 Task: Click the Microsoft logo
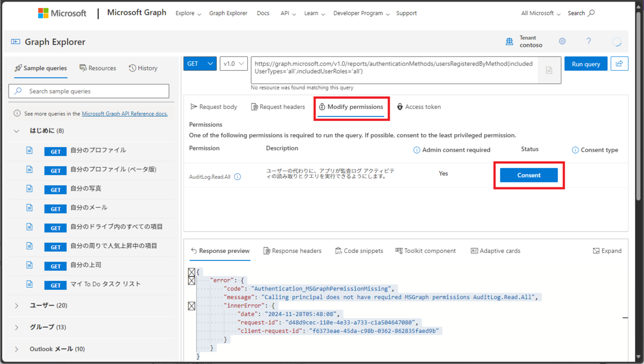[62, 13]
